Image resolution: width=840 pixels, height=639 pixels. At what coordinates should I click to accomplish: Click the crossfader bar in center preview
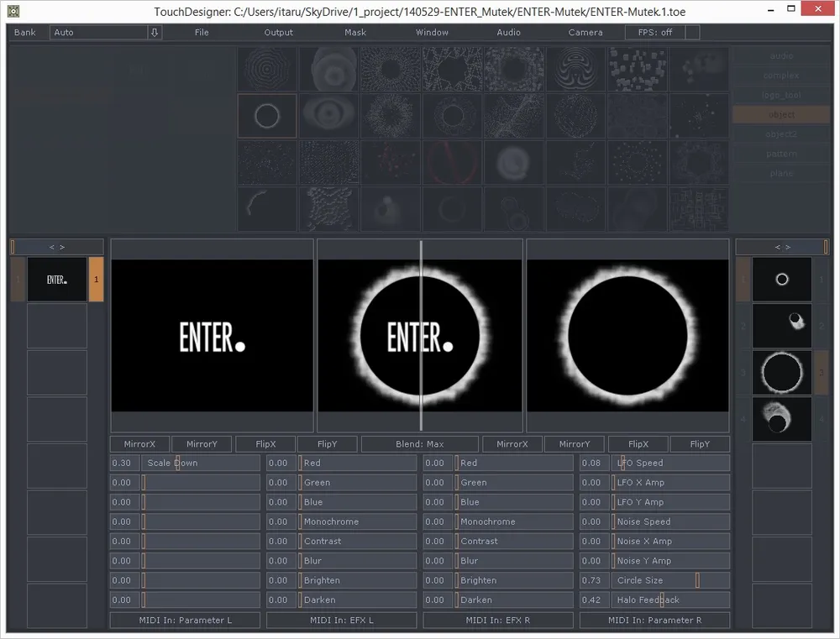[x=421, y=336]
